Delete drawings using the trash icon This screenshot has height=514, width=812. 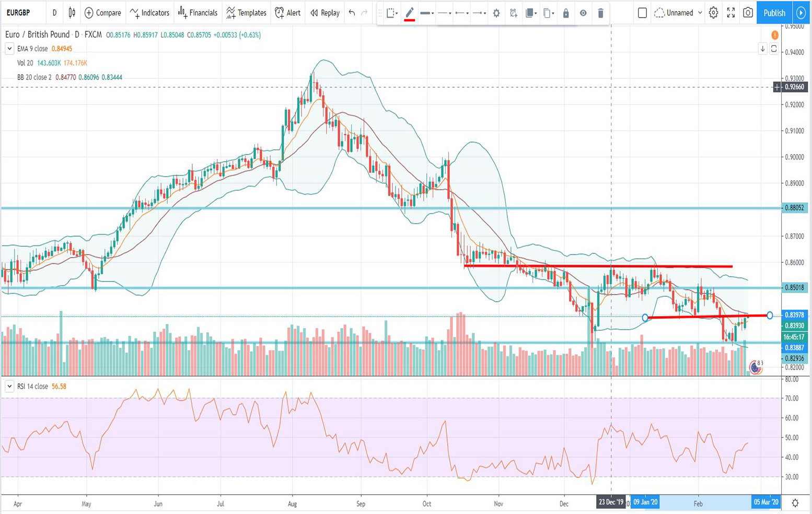[x=599, y=13]
